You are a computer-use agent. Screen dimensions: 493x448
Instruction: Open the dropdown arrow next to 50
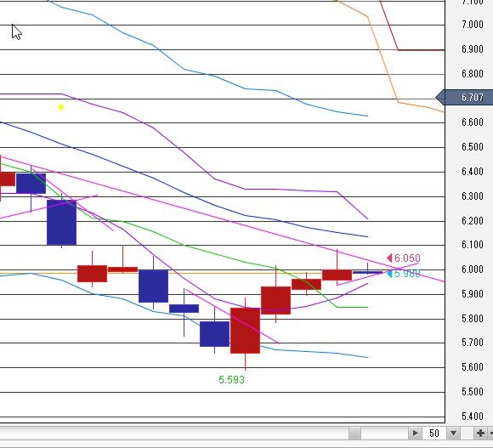pos(453,434)
